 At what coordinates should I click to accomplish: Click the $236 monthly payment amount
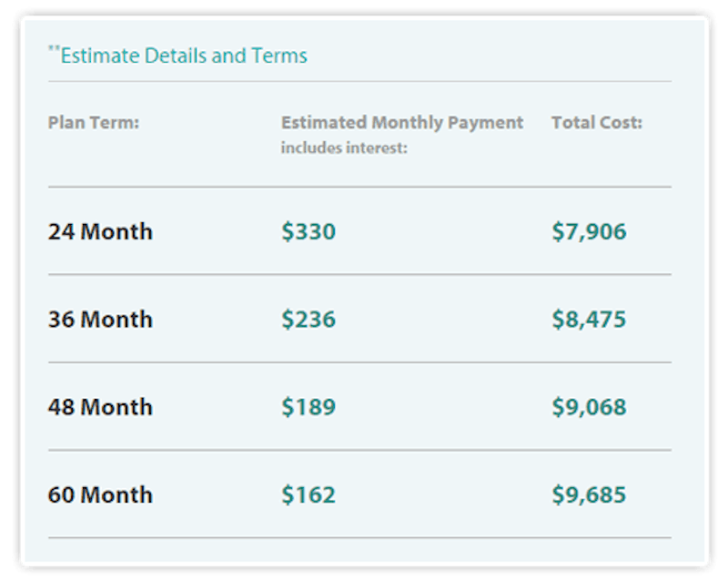(308, 320)
